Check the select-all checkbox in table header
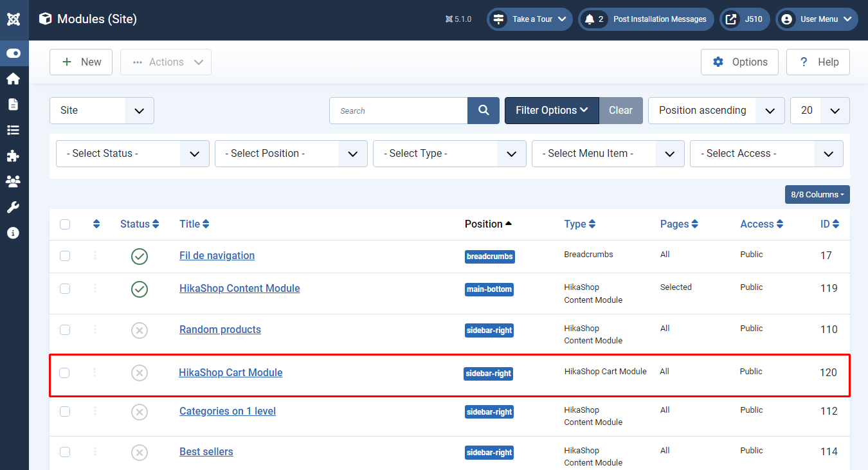868x470 pixels. point(65,224)
